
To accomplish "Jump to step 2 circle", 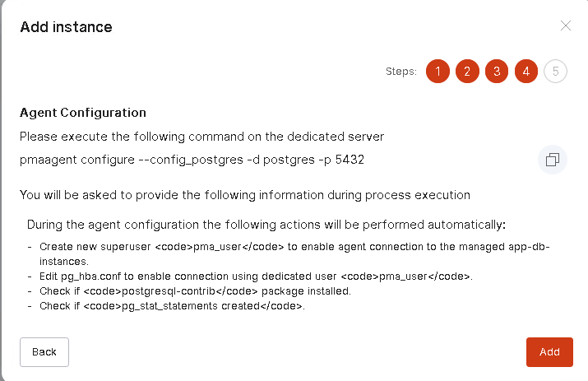I will [467, 72].
